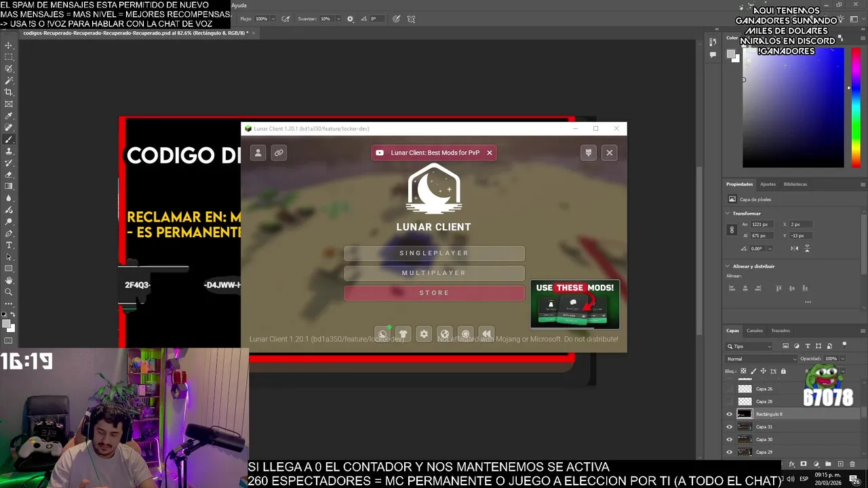Select the Crop tool

(x=9, y=92)
